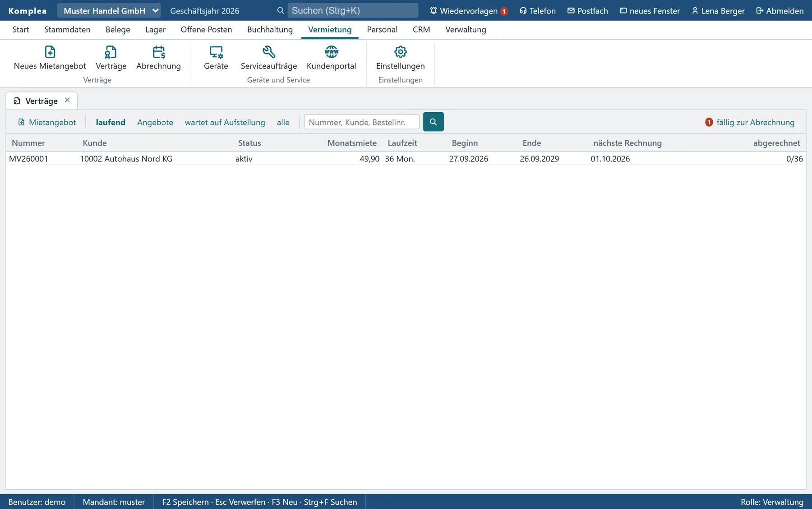
Task: Open the Geräte ribbon icon
Action: 216,58
